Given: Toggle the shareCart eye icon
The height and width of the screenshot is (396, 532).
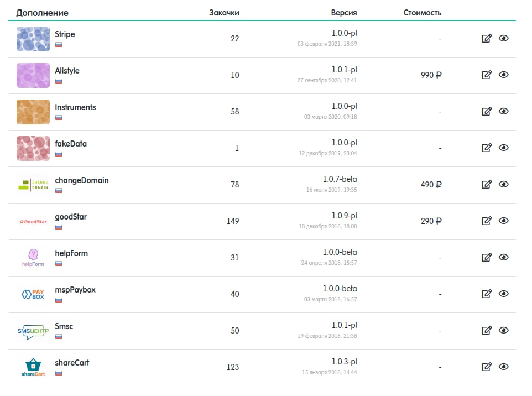Looking at the screenshot, I should (503, 367).
